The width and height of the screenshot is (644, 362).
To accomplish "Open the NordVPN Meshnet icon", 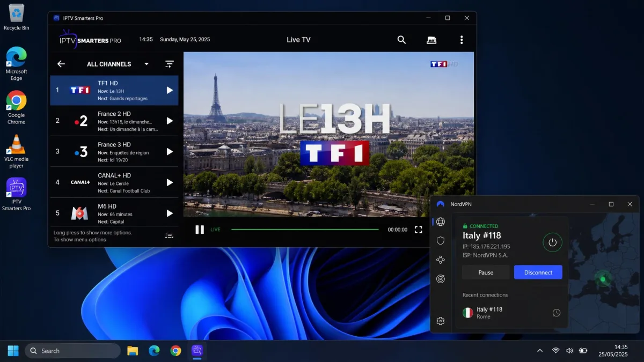I will pyautogui.click(x=441, y=260).
